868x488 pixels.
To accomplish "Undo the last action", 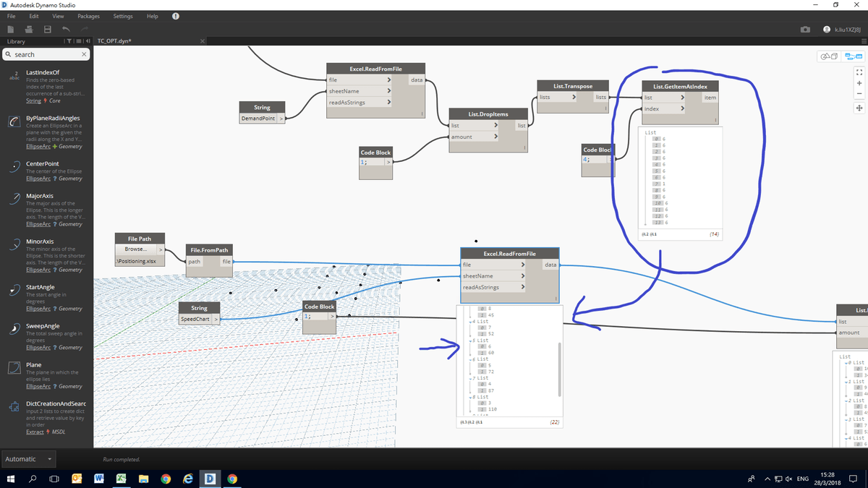I will tap(66, 29).
